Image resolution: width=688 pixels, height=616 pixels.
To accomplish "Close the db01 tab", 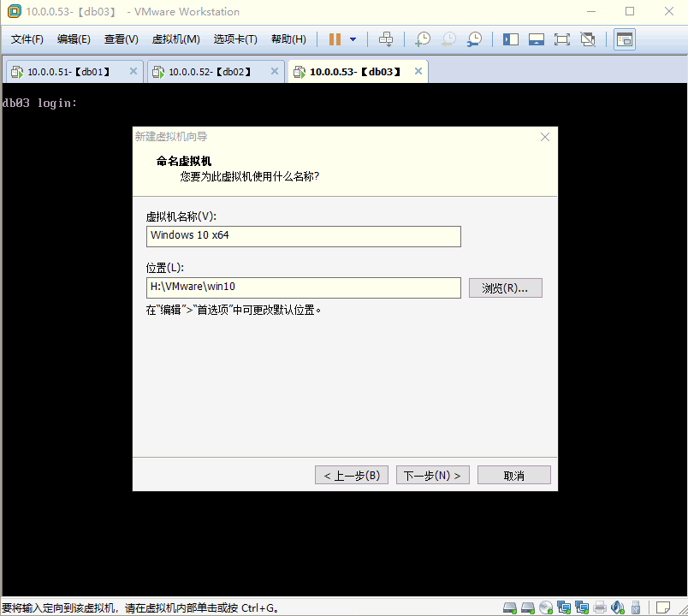I will point(133,71).
